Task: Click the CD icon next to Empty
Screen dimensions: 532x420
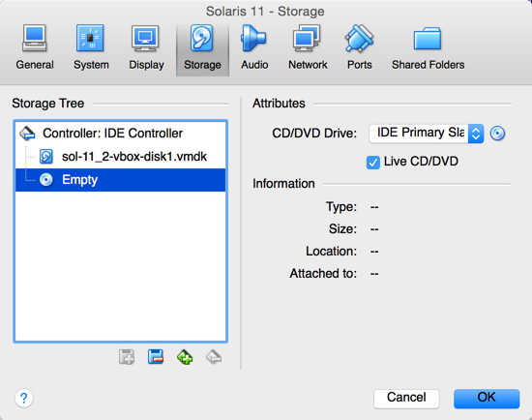Action: click(x=46, y=180)
